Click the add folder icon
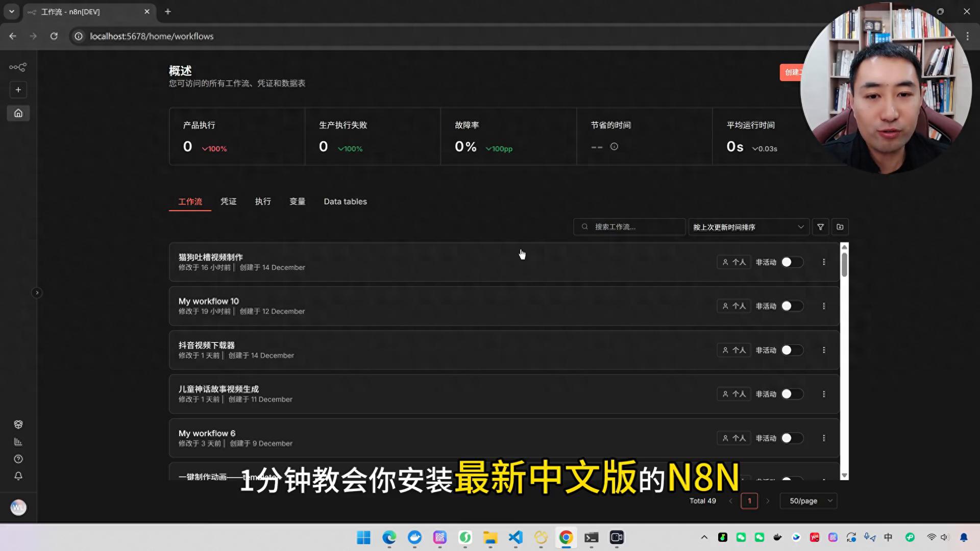This screenshot has width=980, height=551. pos(840,227)
